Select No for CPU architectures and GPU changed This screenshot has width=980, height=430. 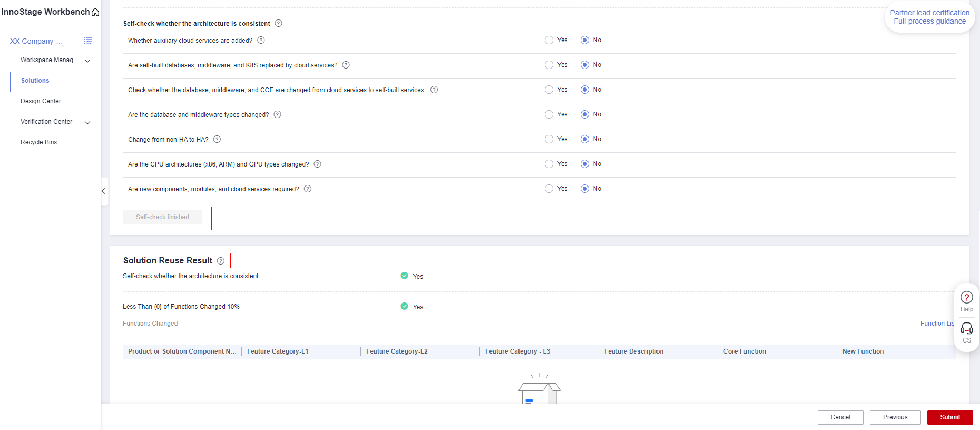click(x=585, y=164)
